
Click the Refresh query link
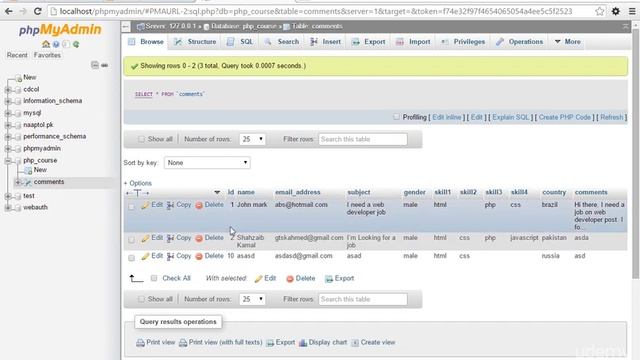(x=611, y=117)
